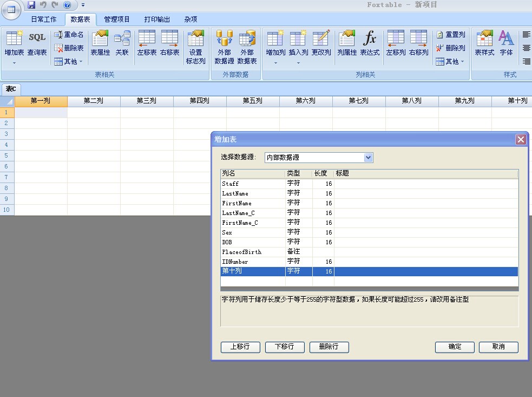Click the 类型 header in dialog list
The image size is (532, 397).
[x=299, y=173]
